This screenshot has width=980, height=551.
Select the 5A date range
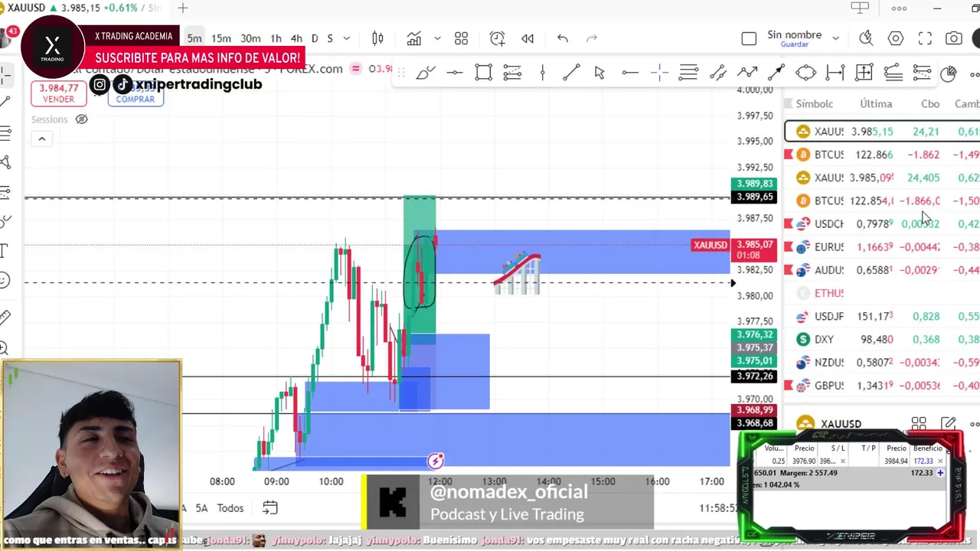(201, 508)
